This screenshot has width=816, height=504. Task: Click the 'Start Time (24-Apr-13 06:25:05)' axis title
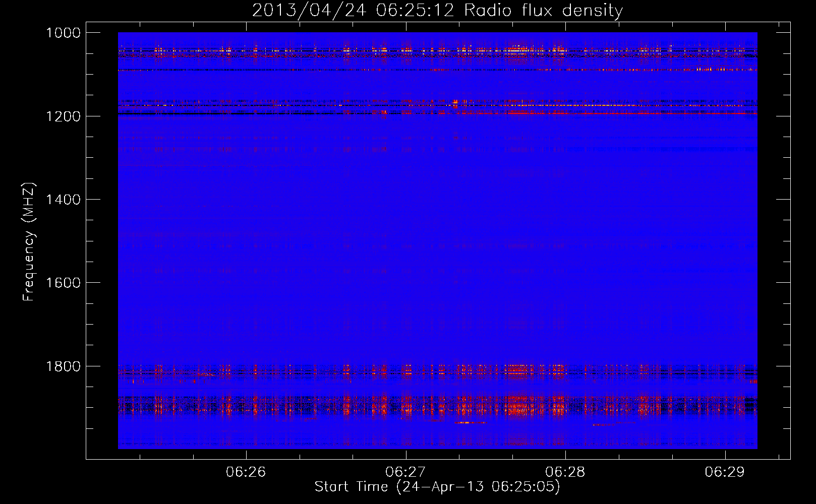click(437, 487)
